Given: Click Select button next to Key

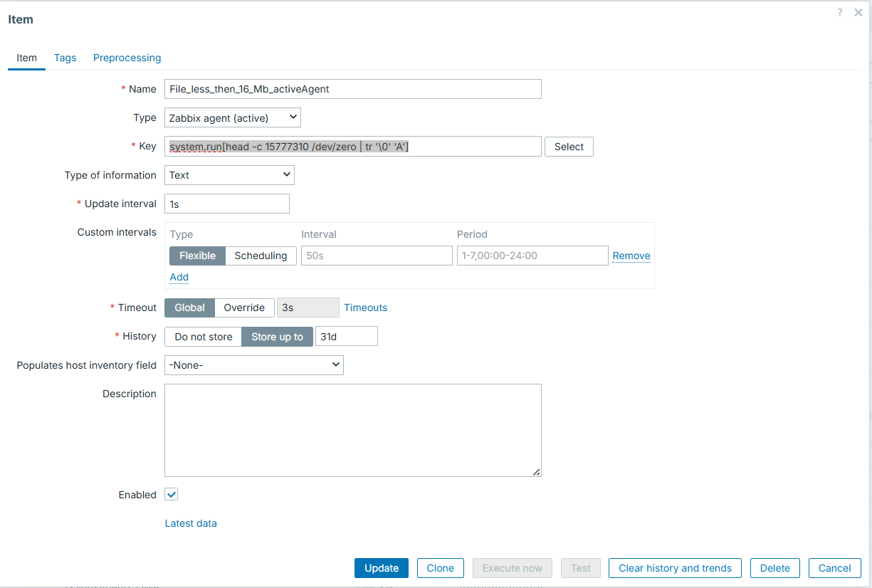Looking at the screenshot, I should pos(569,147).
